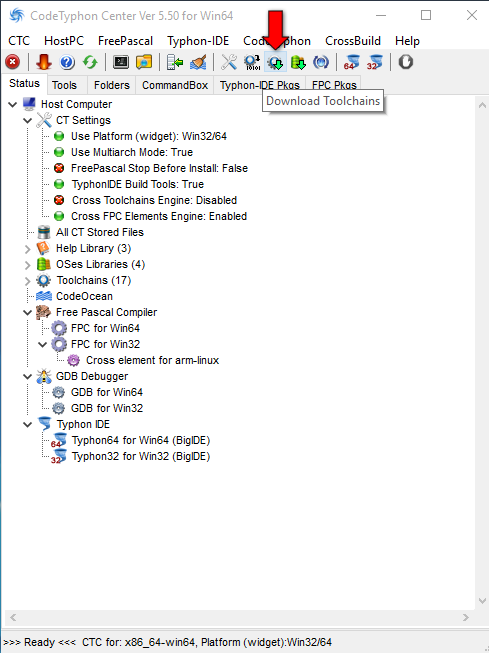
Task: Collapse the Host Computer node
Action: pyautogui.click(x=12, y=104)
